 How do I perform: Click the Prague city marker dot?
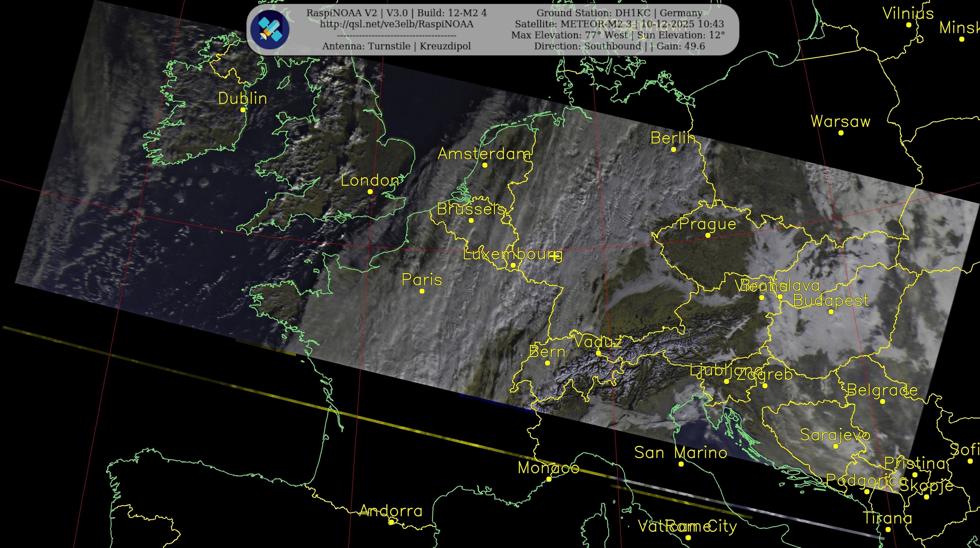[707, 235]
